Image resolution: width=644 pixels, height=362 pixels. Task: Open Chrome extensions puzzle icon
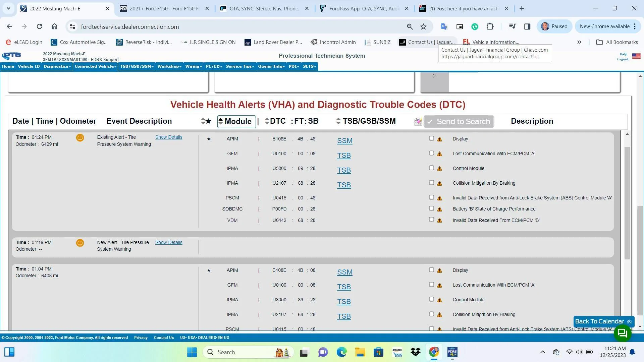click(490, 26)
